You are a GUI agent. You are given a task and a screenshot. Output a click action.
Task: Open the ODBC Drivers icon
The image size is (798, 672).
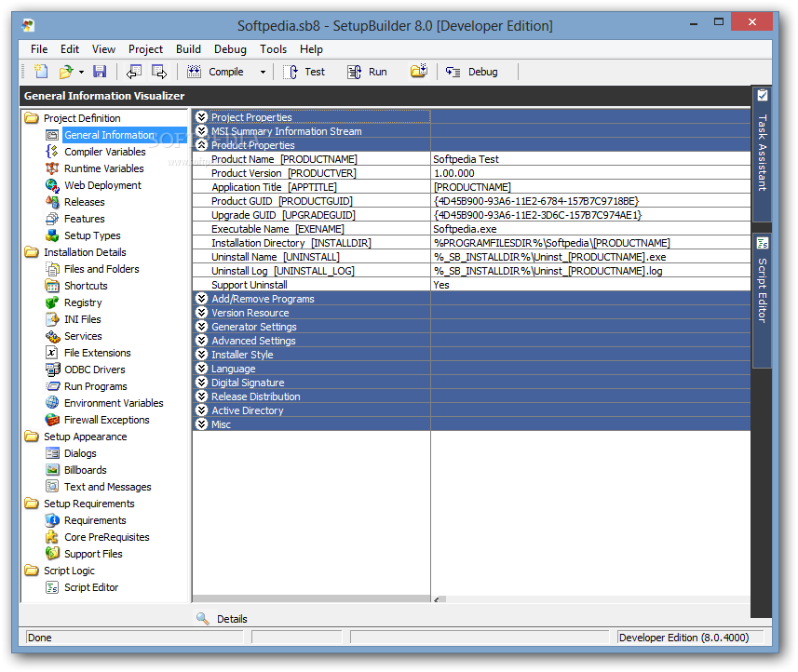pos(52,370)
